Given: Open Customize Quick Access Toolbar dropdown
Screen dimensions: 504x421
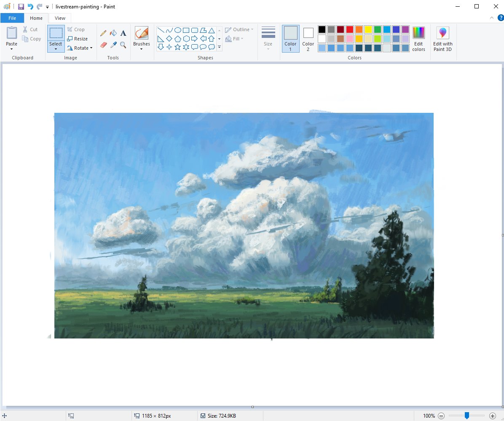Looking at the screenshot, I should pyautogui.click(x=47, y=7).
